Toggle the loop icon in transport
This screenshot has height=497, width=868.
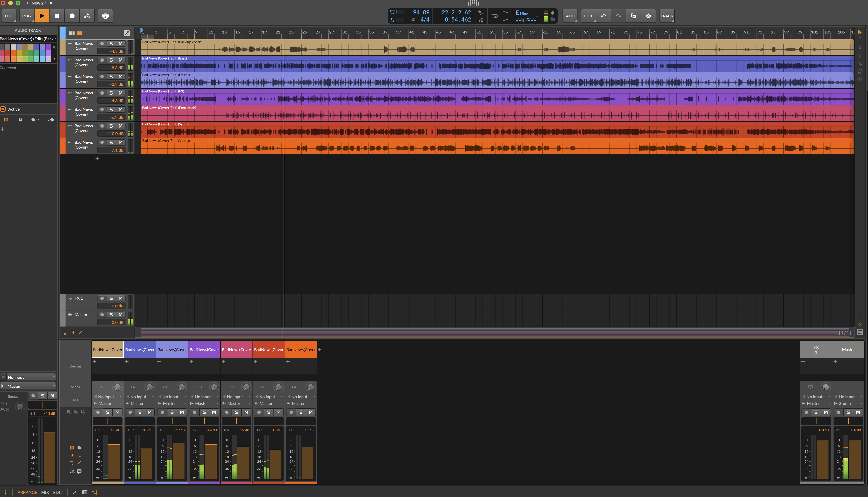tap(495, 16)
